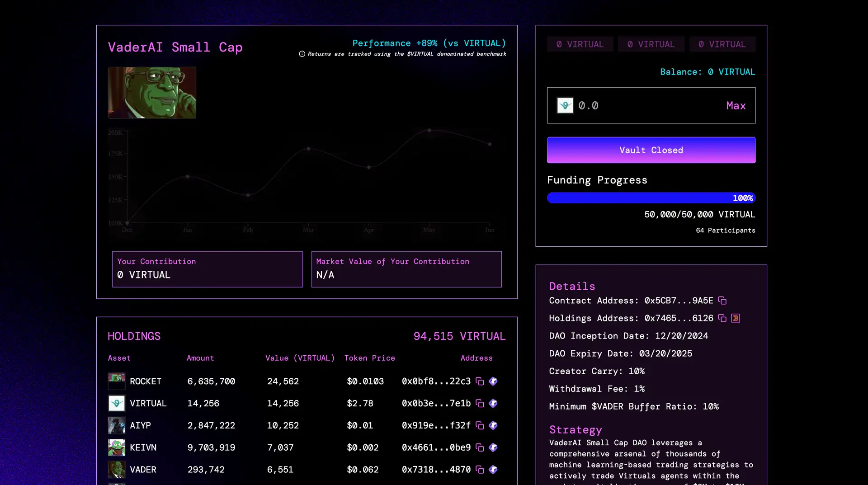Click the orange B icon beside Holdings Address

coord(736,318)
